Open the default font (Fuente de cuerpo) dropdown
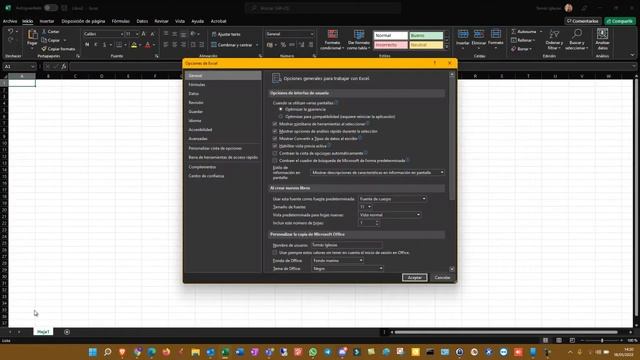Image resolution: width=640 pixels, height=360 pixels. pos(392,199)
